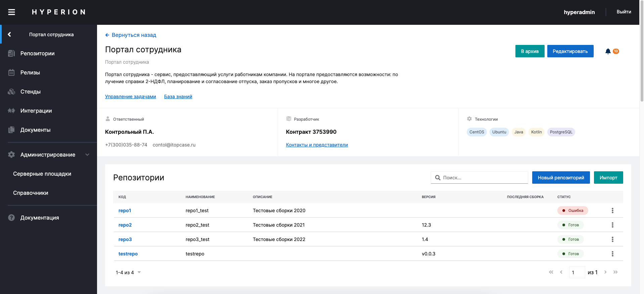Screen dimensions: 644x294
Task: Click the Редактировать button
Action: tap(570, 51)
